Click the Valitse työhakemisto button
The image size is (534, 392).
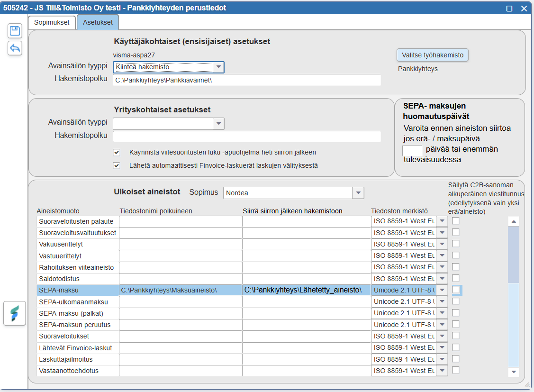pos(433,55)
